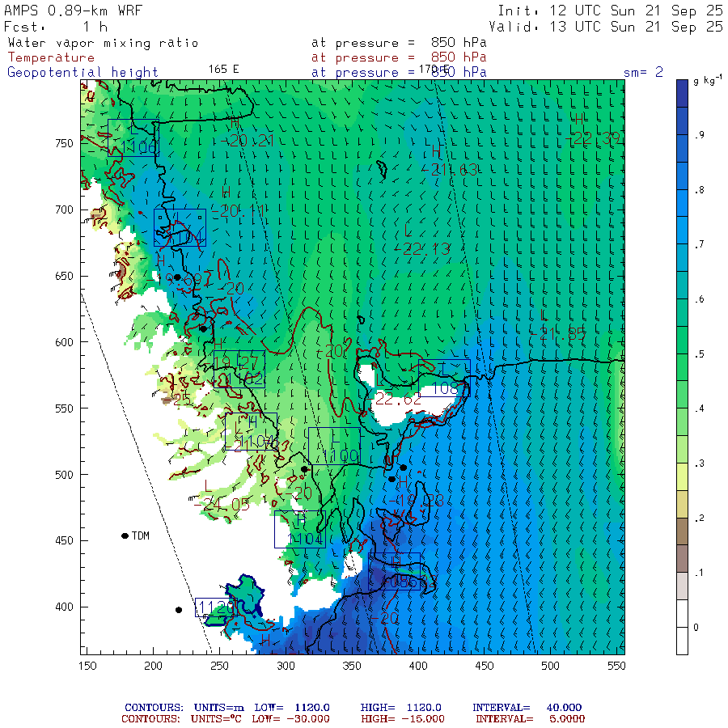Select the 'Water vapor mixing ratio' label
The height and width of the screenshot is (728, 728).
point(103,43)
